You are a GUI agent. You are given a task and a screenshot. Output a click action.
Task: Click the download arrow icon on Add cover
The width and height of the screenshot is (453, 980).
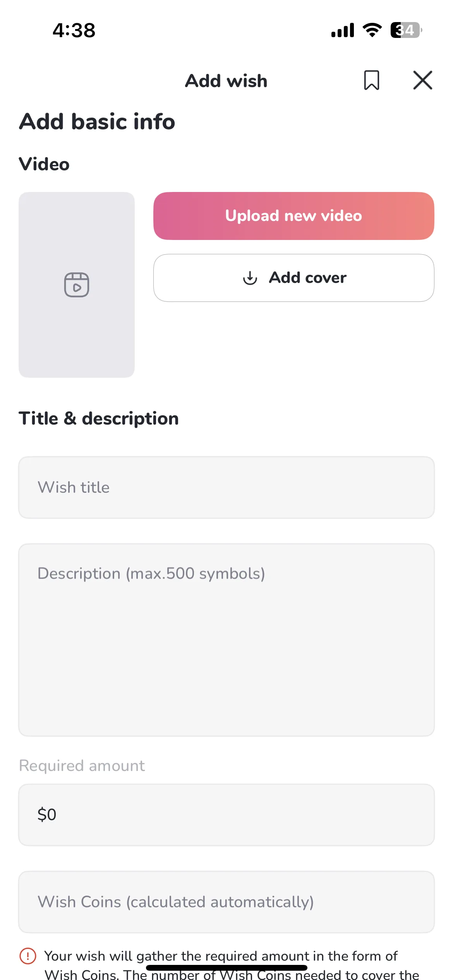pos(250,278)
